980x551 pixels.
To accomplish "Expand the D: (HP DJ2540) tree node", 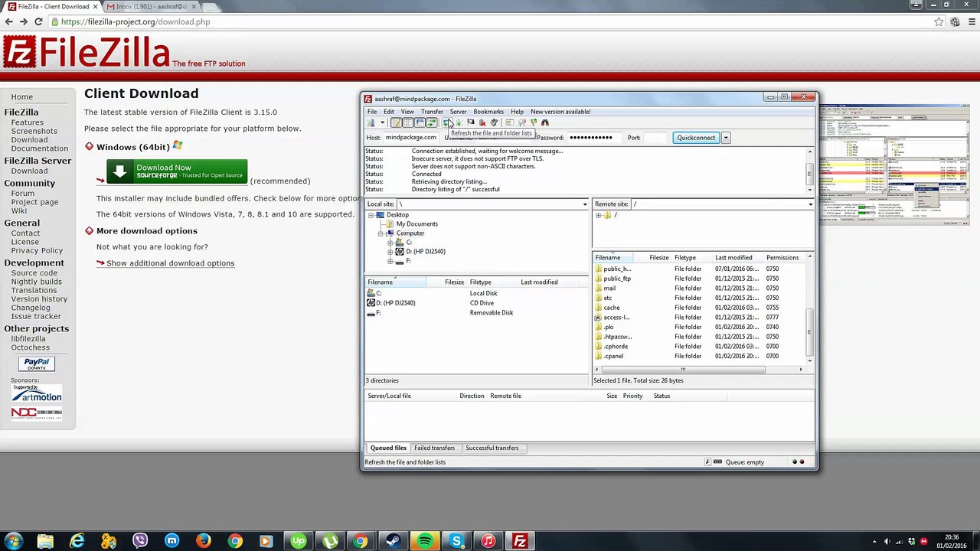I will (390, 252).
